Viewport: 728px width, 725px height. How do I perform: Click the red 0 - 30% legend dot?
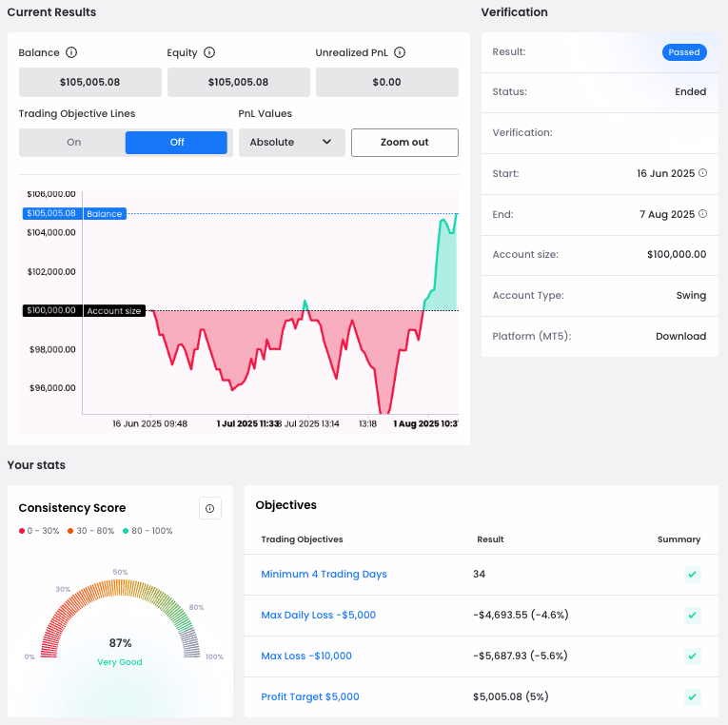[21, 531]
